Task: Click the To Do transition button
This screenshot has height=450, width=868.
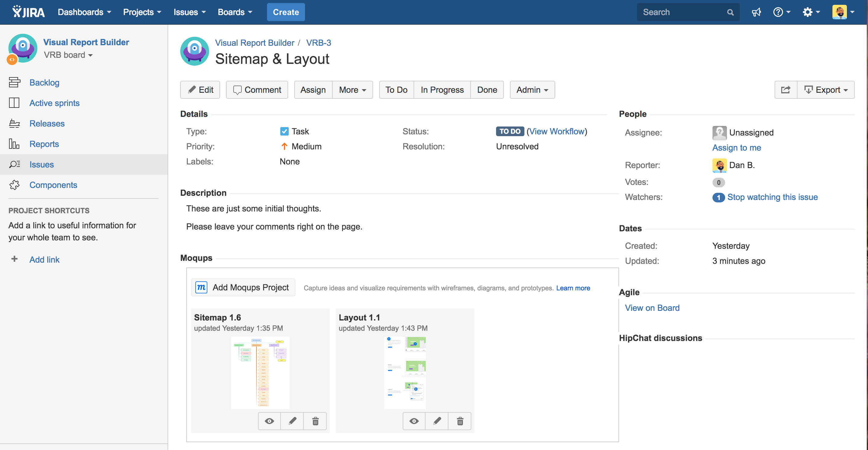Action: [x=396, y=89]
